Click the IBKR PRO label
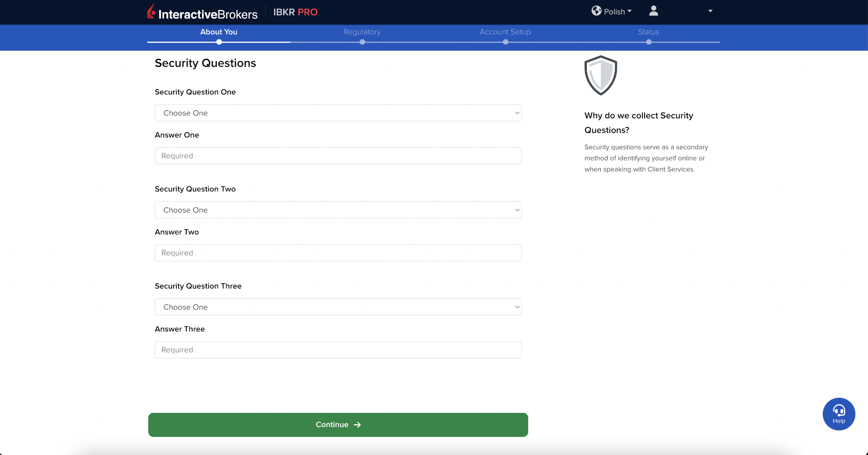 tap(295, 12)
